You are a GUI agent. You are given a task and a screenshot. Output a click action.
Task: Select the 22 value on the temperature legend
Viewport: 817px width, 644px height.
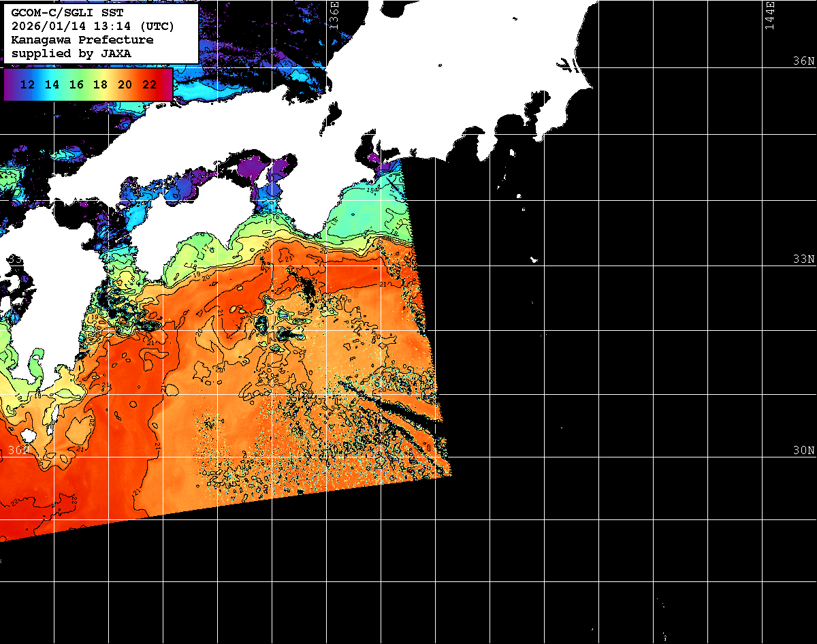point(149,85)
